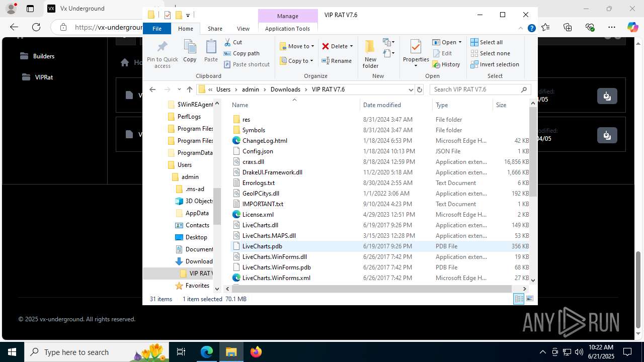Select the Home ribbon tab
Viewport: 644px width, 362px height.
[x=186, y=29]
